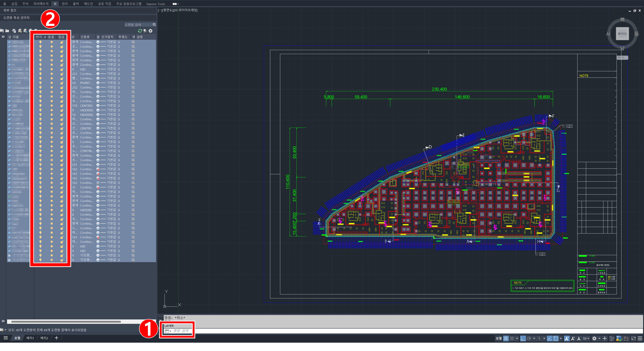Switch to the 주석 ribbon tab
Screen dimensions: 644x351
pyautogui.click(x=25, y=4)
